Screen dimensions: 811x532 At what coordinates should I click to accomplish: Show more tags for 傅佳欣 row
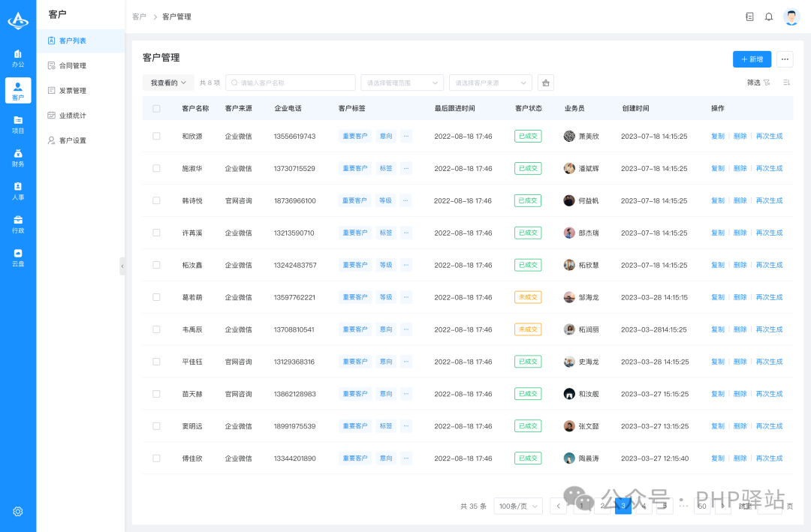click(406, 458)
